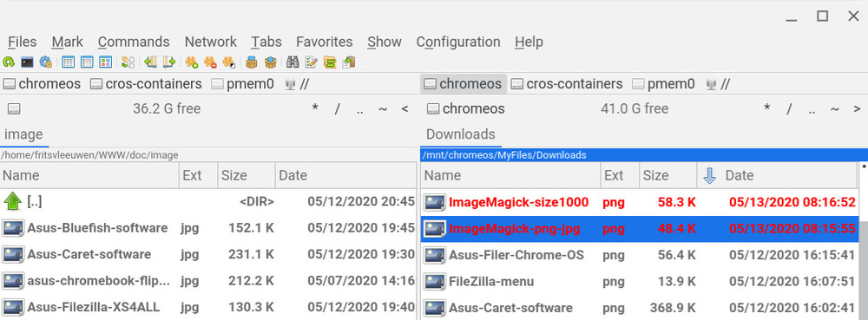Click right panel '//' network drive button
The height and width of the screenshot is (320, 868).
tap(718, 84)
